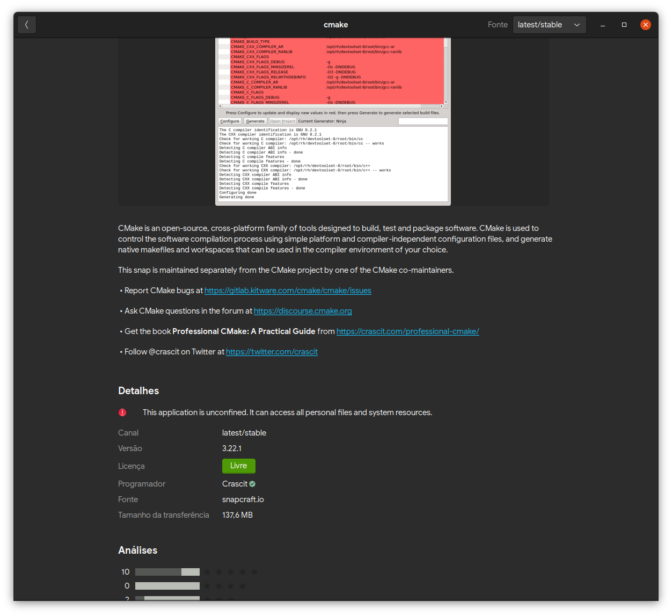Minimize the cmake window
Screen dimensions: 672x616
(x=603, y=25)
